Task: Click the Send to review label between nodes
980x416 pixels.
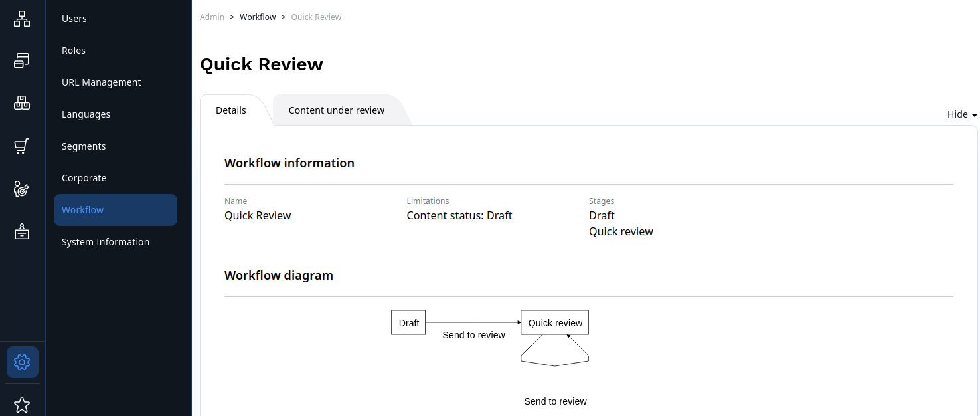Action: (473, 335)
